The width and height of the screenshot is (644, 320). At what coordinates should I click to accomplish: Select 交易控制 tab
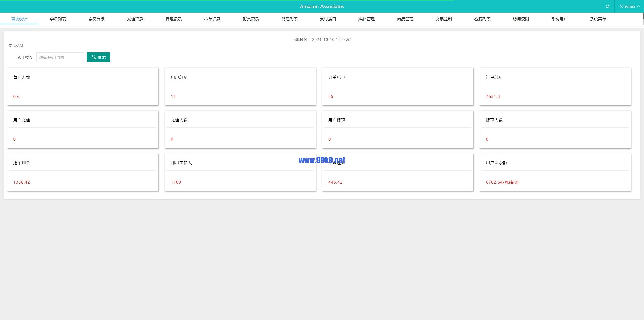coord(444,19)
